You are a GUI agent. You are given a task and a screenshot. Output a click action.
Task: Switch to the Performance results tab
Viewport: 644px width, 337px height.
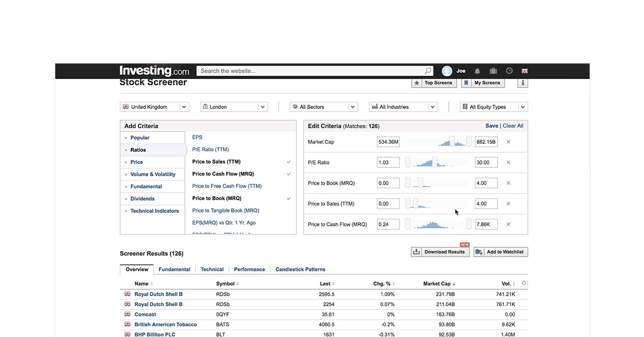pos(250,269)
